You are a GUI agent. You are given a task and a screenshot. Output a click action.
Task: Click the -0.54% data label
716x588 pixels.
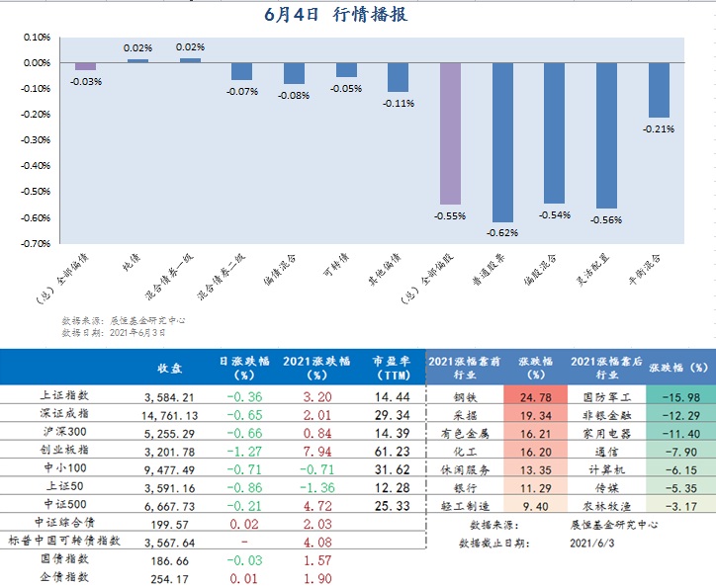coord(555,214)
